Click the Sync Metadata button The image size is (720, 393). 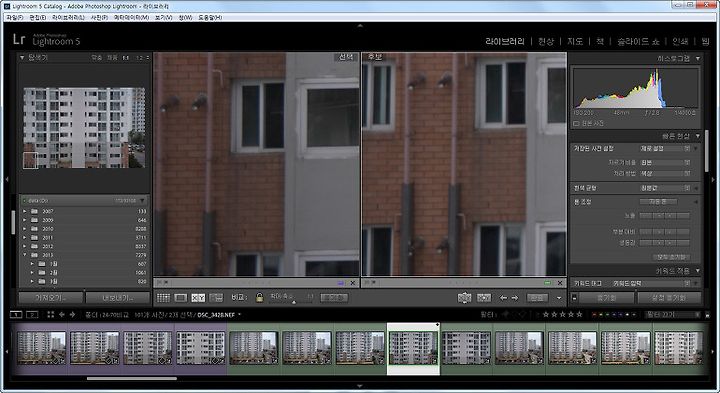[x=607, y=298]
